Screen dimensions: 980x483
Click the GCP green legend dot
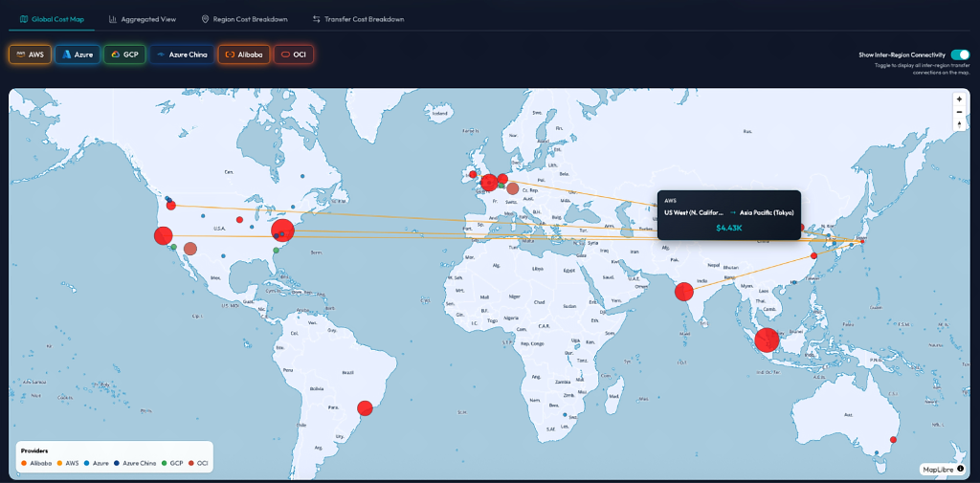(x=164, y=464)
